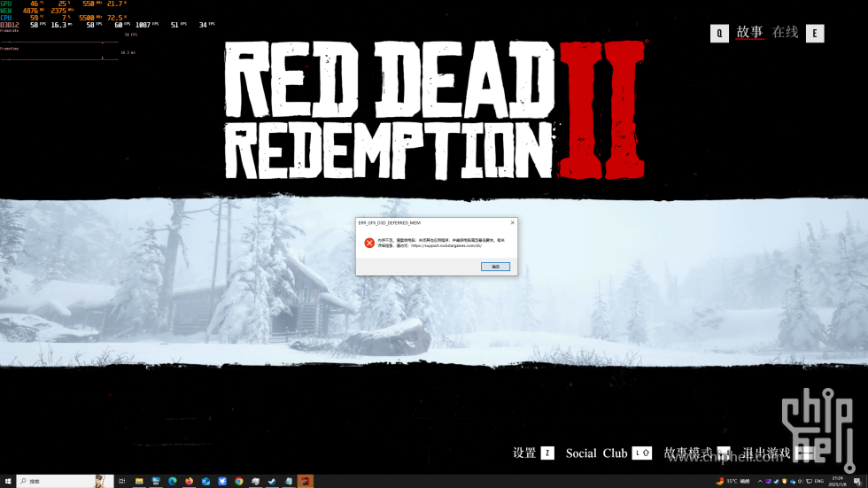Launch Google Chrome from taskbar
The width and height of the screenshot is (868, 488).
[x=239, y=482]
